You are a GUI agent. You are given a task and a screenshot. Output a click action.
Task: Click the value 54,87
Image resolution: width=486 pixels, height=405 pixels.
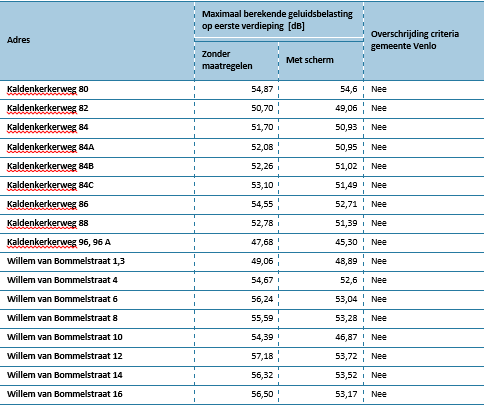tap(262, 89)
